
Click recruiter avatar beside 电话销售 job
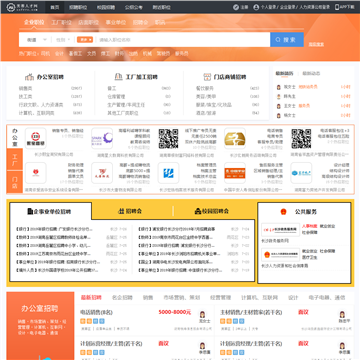click(x=202, y=314)
